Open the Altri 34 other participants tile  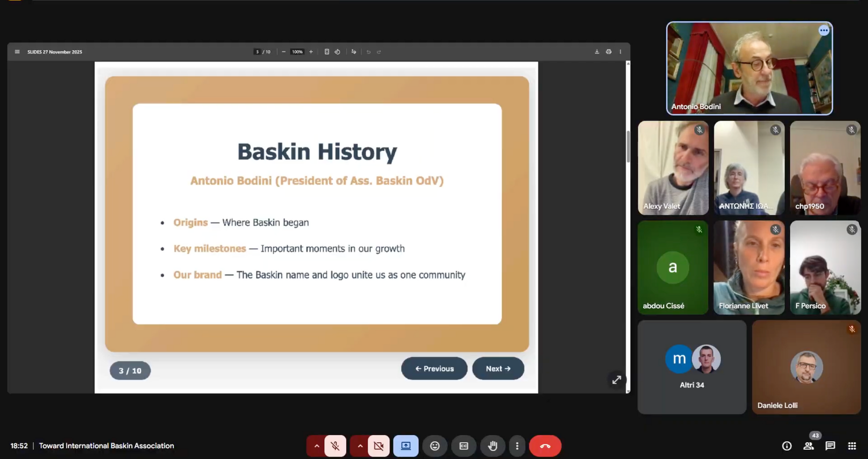tap(692, 367)
